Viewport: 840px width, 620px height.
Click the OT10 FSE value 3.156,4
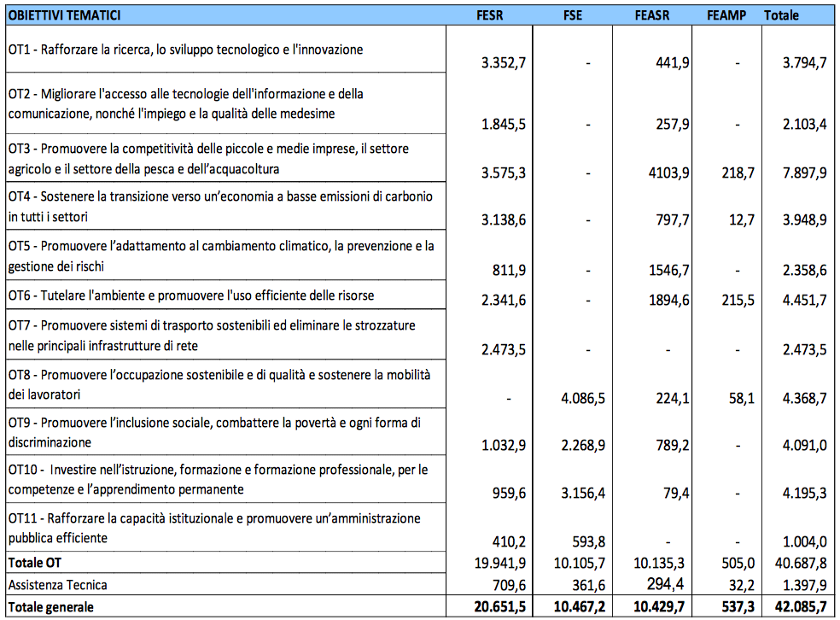(583, 493)
